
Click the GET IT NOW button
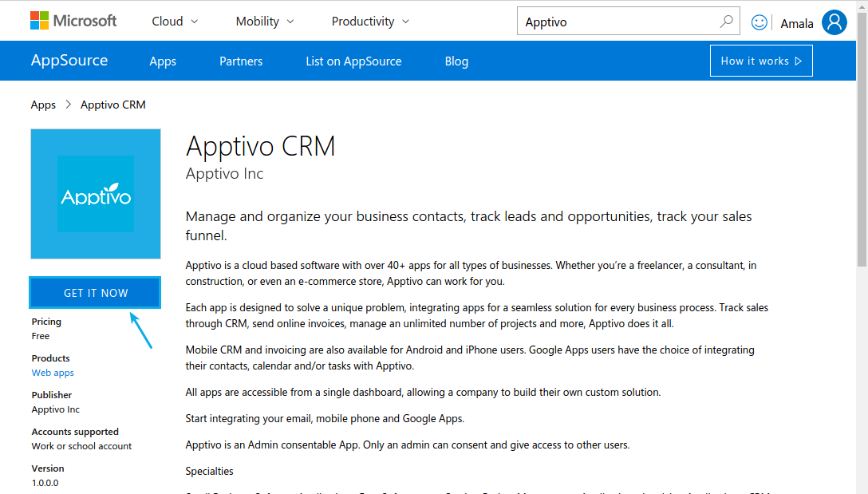tap(95, 292)
